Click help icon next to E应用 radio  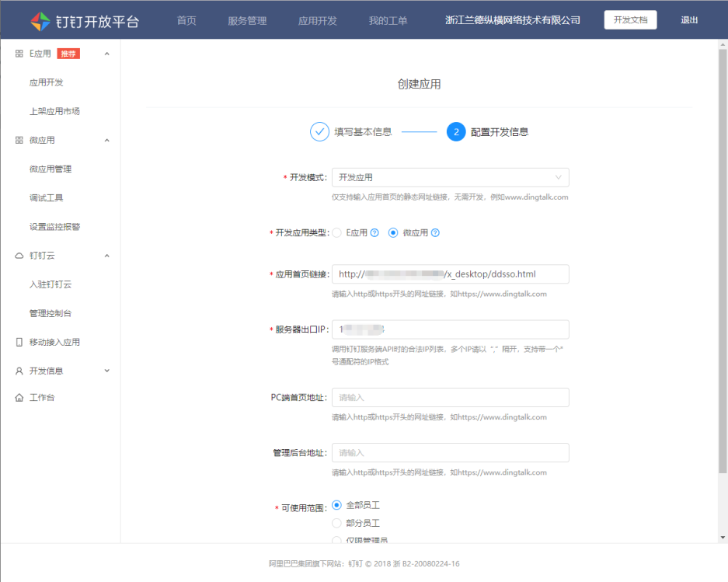(x=374, y=232)
